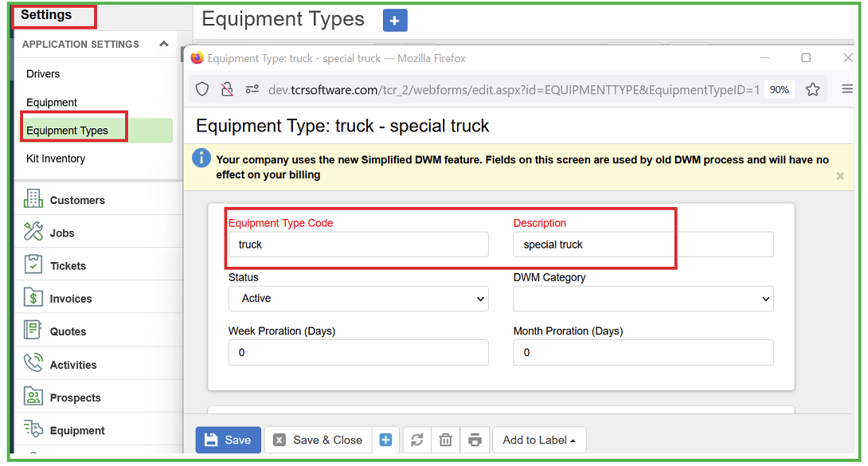Select Kit Inventory in the sidebar
Image resolution: width=868 pixels, height=466 pixels.
point(56,159)
